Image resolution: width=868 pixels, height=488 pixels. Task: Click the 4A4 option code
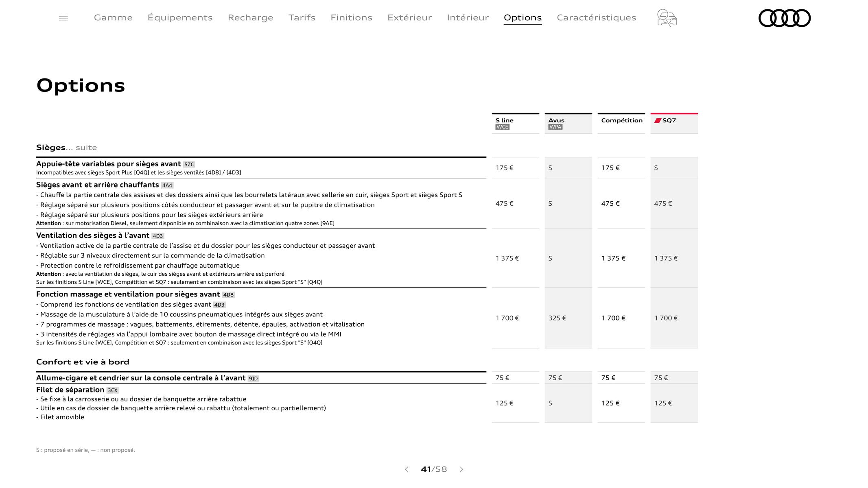click(167, 185)
